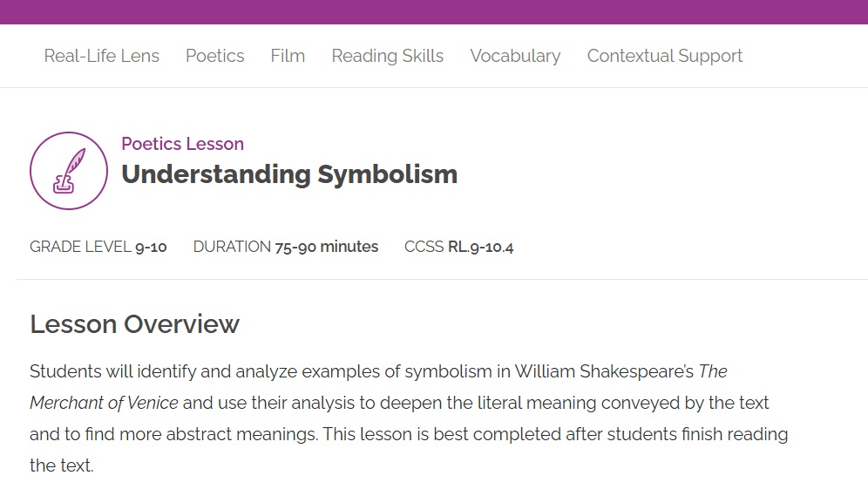Click the italic Merchant of Venice title
868x496 pixels.
pyautogui.click(x=104, y=403)
